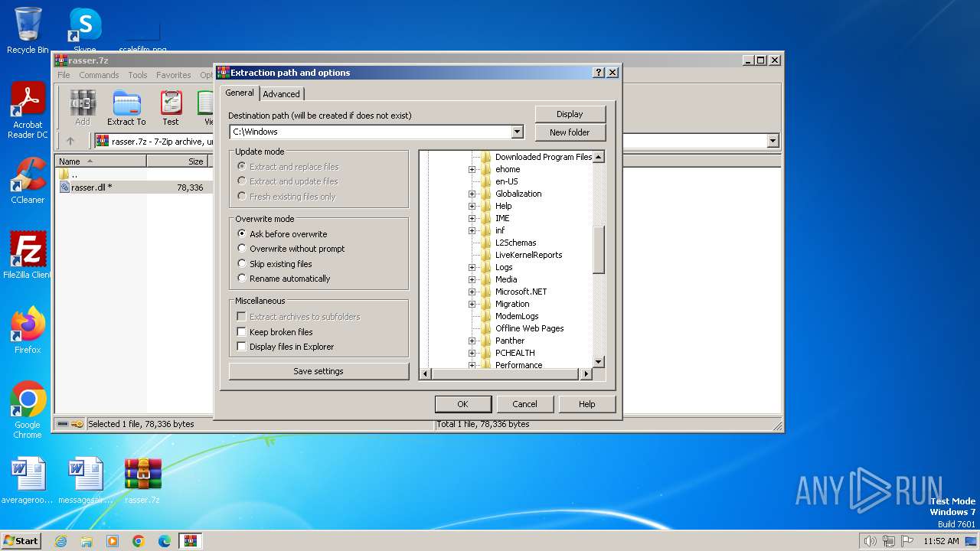Click the up-one-level arrow in WinRAR

(70, 141)
